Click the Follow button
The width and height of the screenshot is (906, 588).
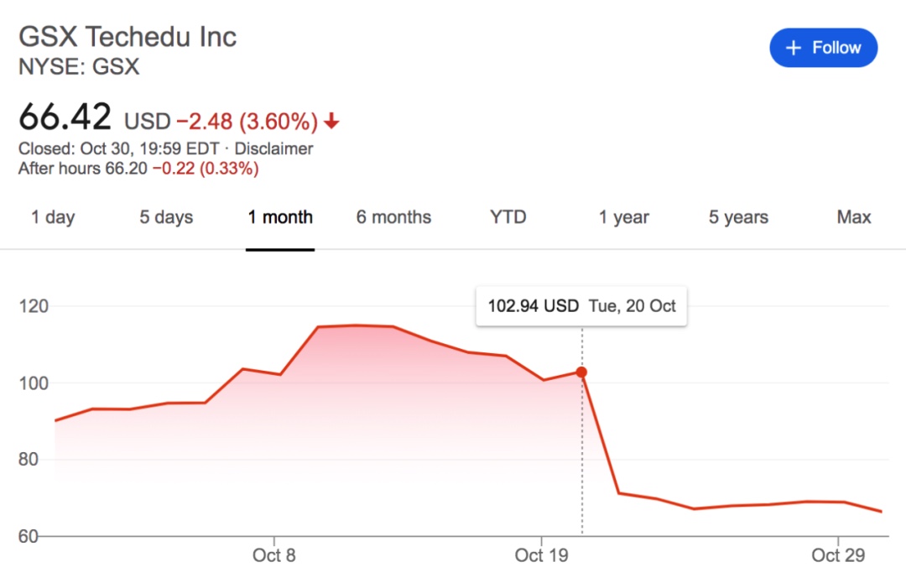click(x=823, y=48)
